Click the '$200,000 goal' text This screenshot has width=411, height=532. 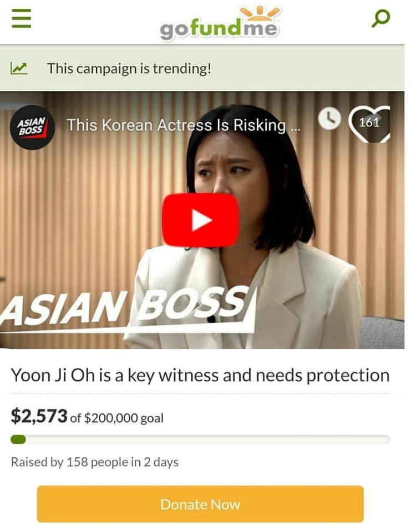[x=124, y=418]
